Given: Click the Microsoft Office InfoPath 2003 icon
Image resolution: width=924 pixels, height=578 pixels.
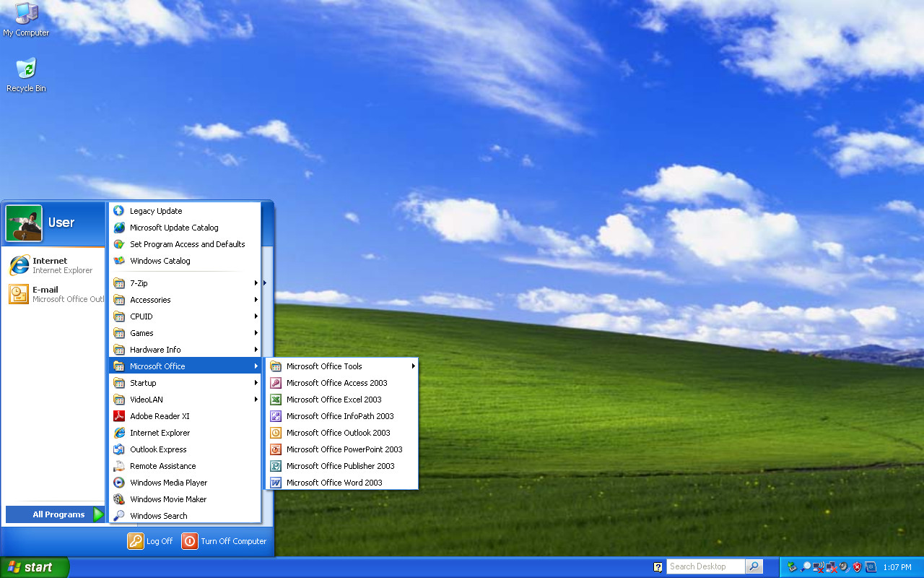Looking at the screenshot, I should coord(276,416).
